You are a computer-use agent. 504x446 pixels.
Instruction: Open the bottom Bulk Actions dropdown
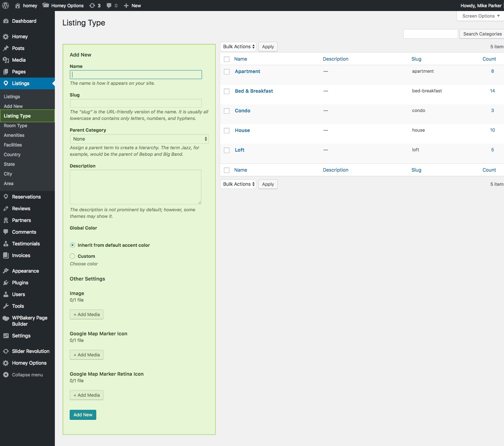(x=238, y=184)
